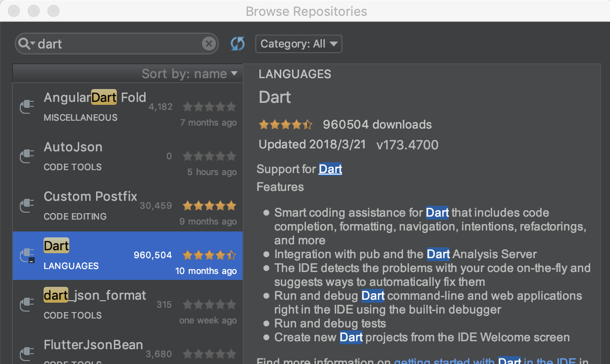Image resolution: width=610 pixels, height=364 pixels.
Task: Click the Browse Repositories window title
Action: (x=306, y=11)
